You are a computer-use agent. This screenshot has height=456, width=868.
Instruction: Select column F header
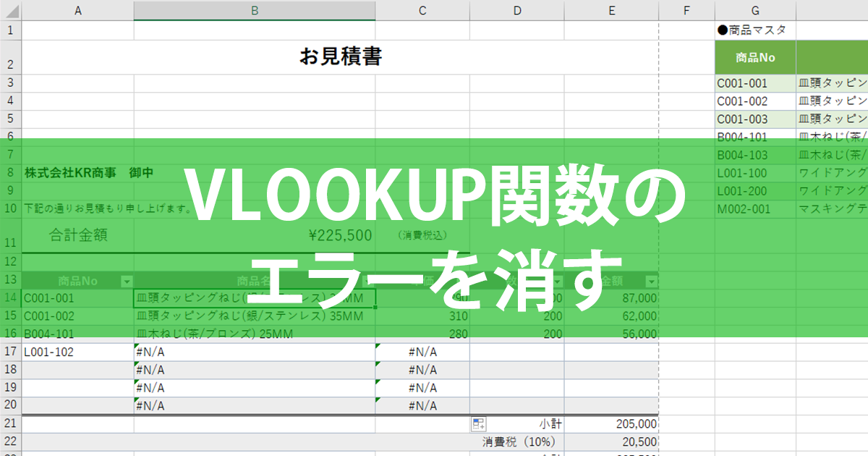(686, 10)
